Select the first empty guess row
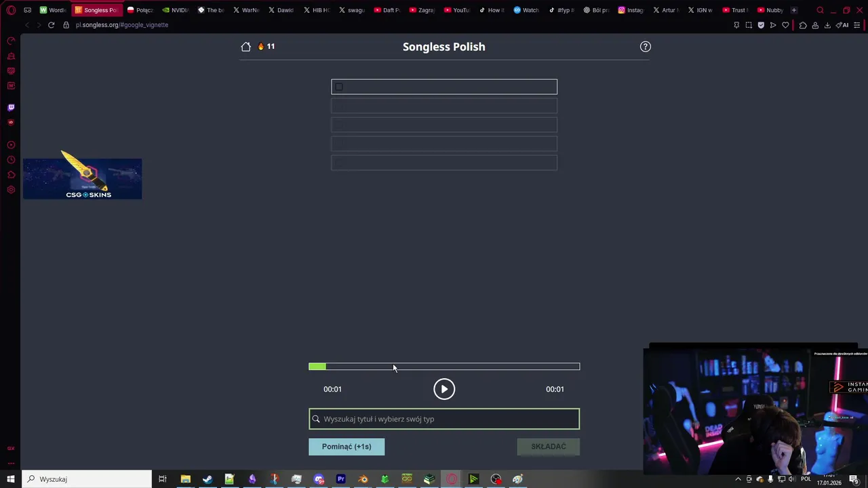Viewport: 868px width, 488px height. point(444,87)
